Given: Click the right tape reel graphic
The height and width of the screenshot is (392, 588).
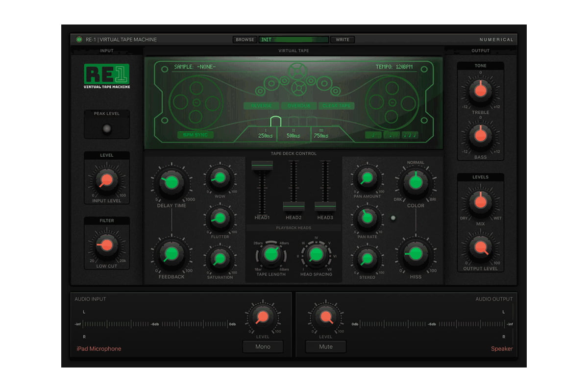Looking at the screenshot, I should click(x=392, y=102).
